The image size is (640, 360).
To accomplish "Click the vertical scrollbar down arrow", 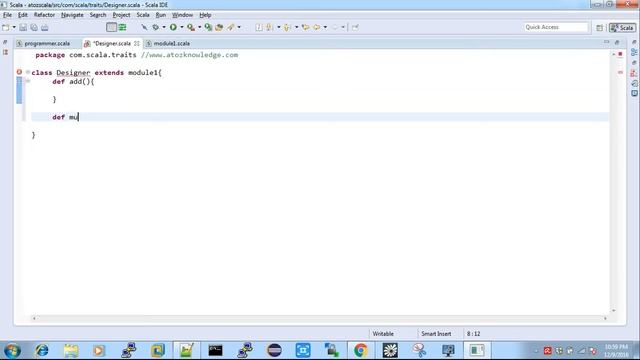I will 613,311.
